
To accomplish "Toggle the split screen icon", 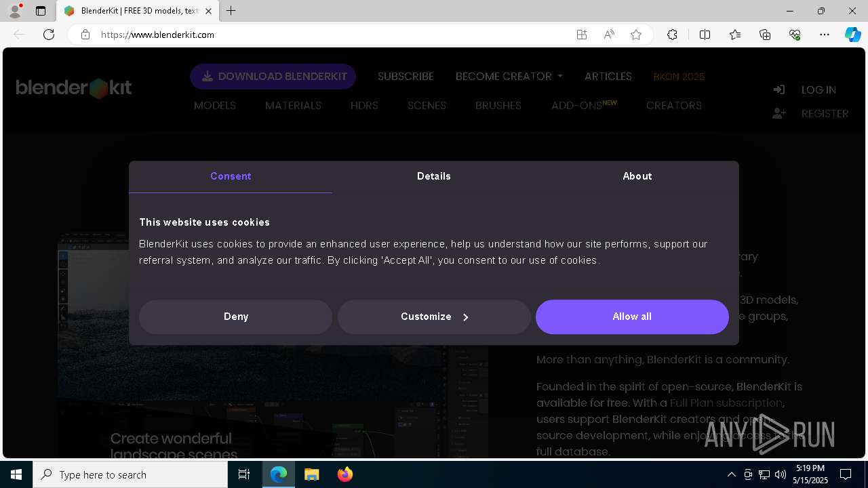I will coord(705,35).
